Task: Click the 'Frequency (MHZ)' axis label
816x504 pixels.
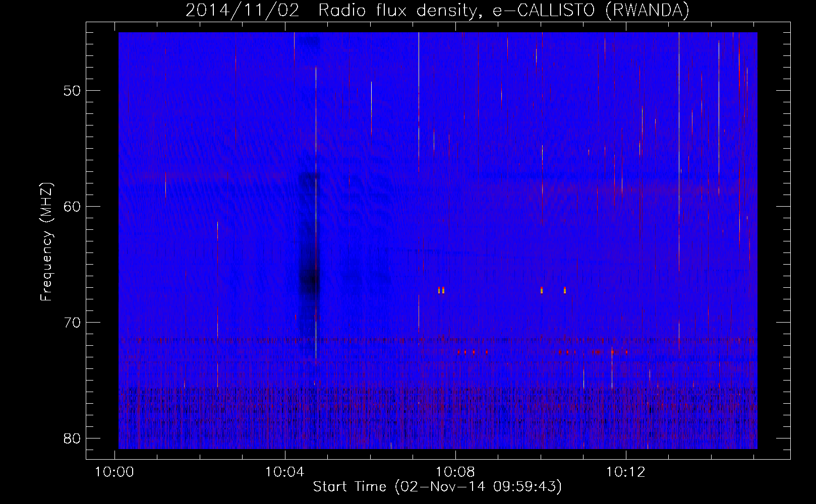Action: 46,242
